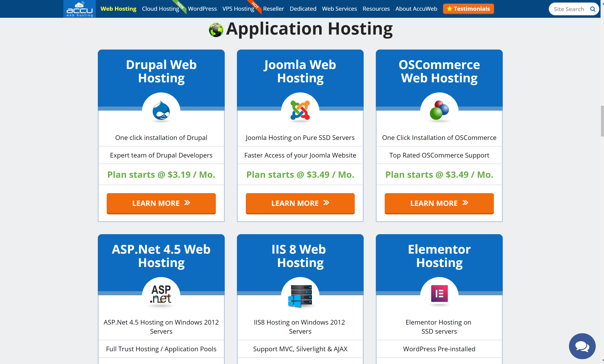
Task: Click the Joomla logo icon
Action: pyautogui.click(x=300, y=110)
